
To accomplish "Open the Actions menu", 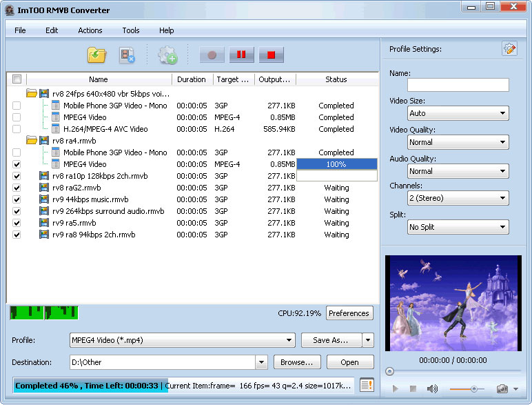I will [x=90, y=30].
